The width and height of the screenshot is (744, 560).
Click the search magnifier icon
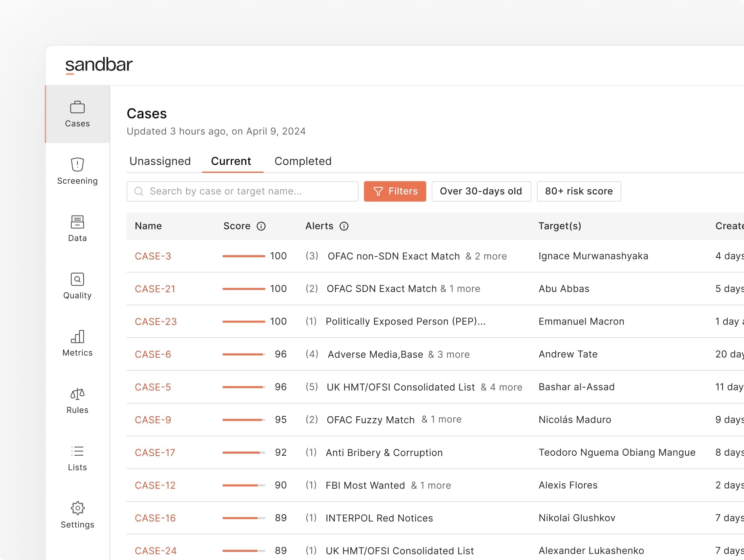[x=139, y=191]
